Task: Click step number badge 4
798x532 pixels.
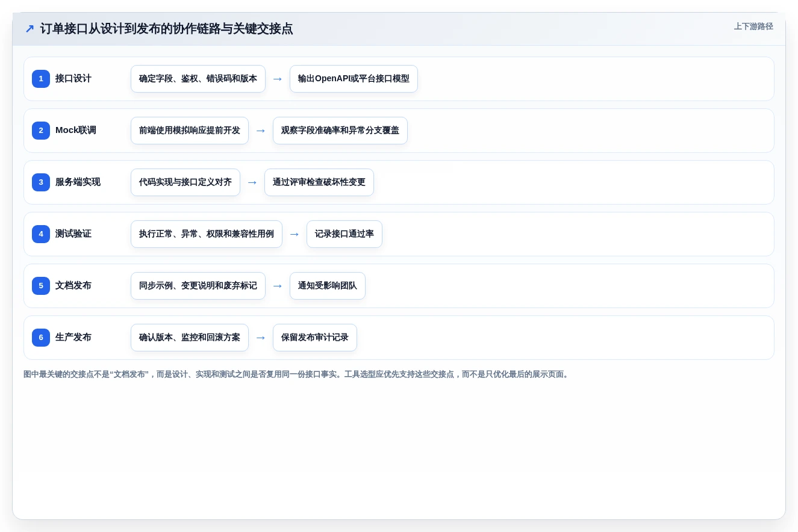Action: 41,234
